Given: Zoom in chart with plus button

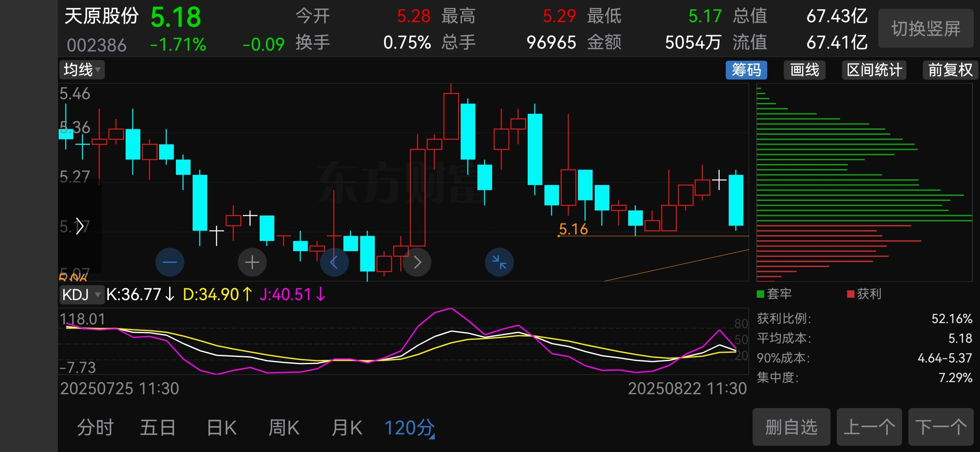Looking at the screenshot, I should 252,262.
